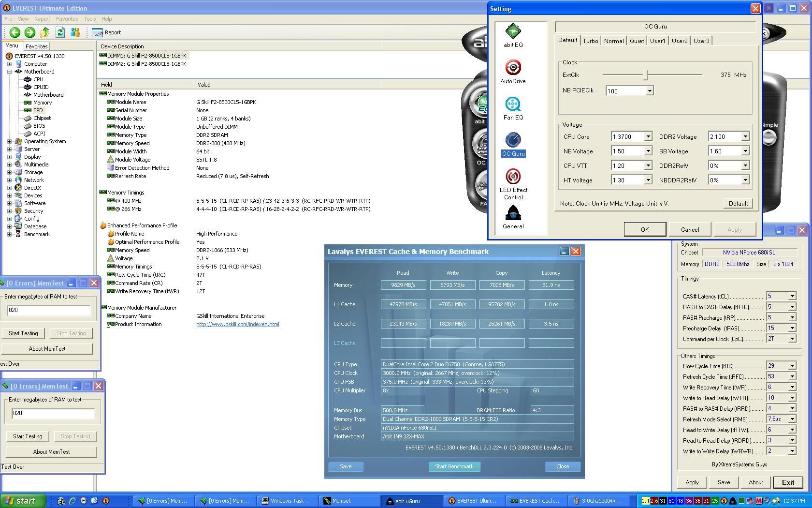Image resolution: width=812 pixels, height=508 pixels.
Task: Click Save in EVEREST benchmark window
Action: click(346, 466)
